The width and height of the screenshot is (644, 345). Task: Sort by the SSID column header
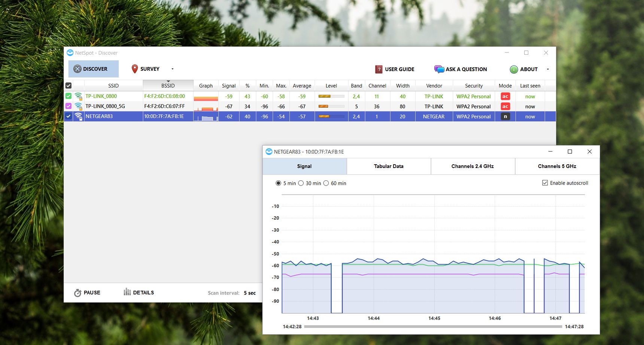(x=113, y=86)
